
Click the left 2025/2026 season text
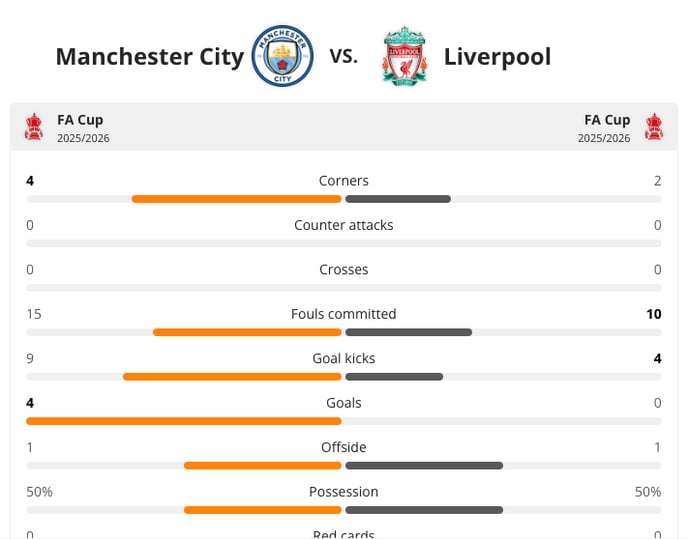click(83, 138)
